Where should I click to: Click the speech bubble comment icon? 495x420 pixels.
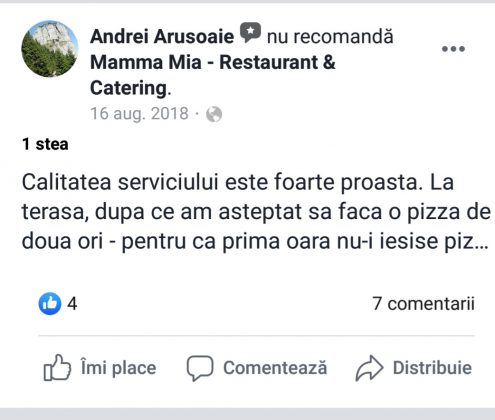[x=200, y=368]
